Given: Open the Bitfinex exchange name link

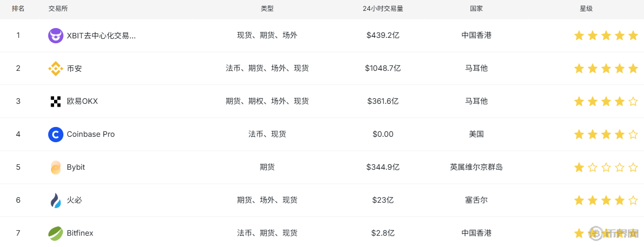Looking at the screenshot, I should point(80,233).
